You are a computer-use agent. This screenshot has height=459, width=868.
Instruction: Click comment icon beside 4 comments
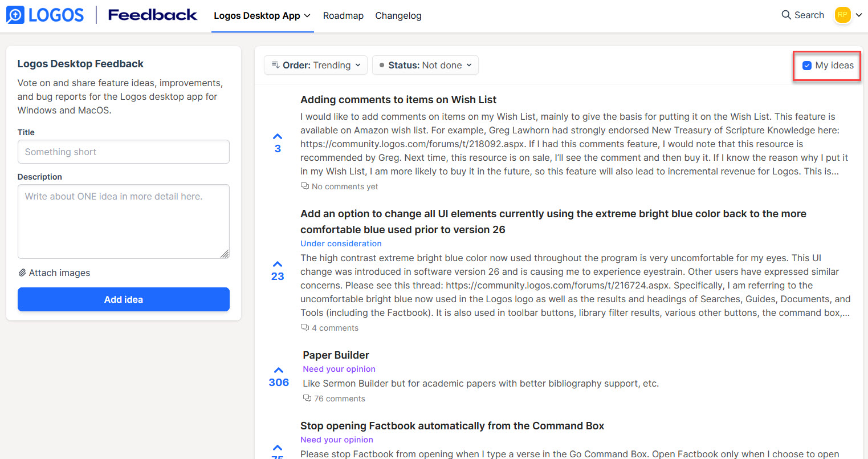pyautogui.click(x=305, y=328)
